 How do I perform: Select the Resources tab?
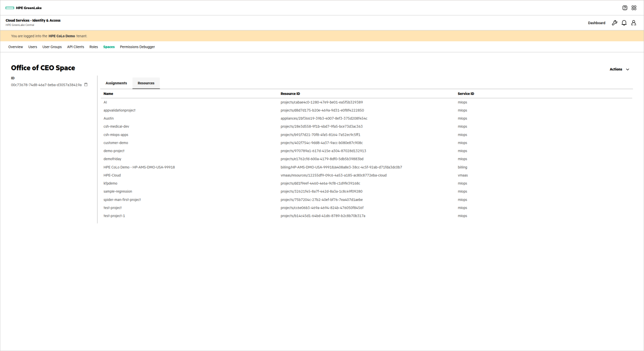(146, 83)
